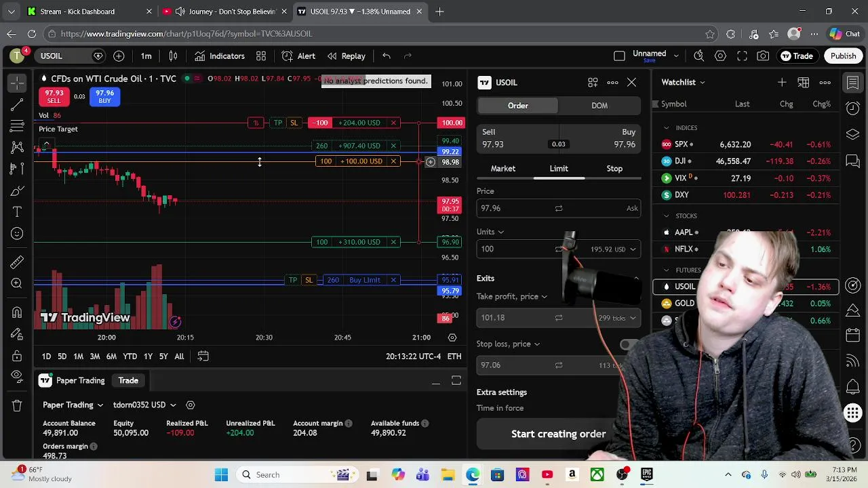Screen dimensions: 868x488
Task: Undo the last chart action
Action: (387, 56)
